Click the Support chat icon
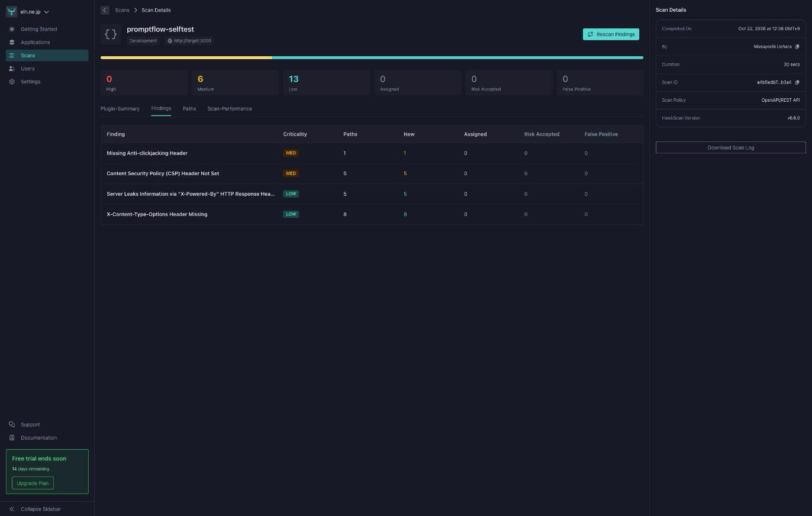This screenshot has width=812, height=516. click(12, 424)
